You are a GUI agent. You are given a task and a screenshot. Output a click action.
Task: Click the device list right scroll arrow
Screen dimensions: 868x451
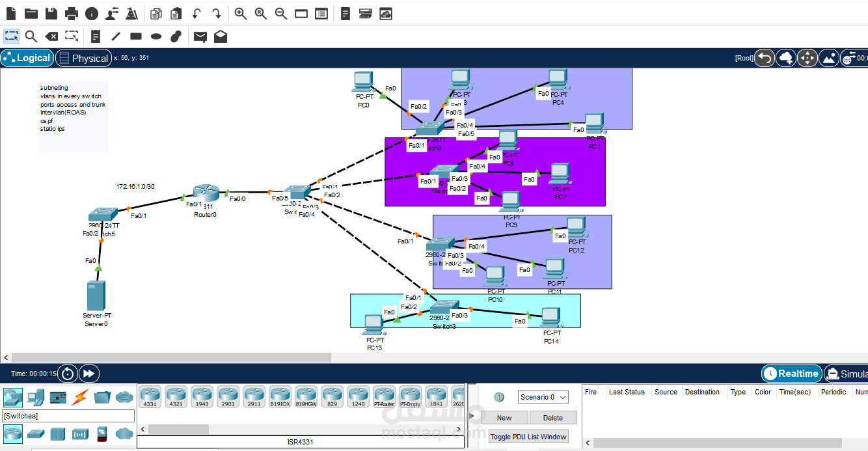[459, 430]
